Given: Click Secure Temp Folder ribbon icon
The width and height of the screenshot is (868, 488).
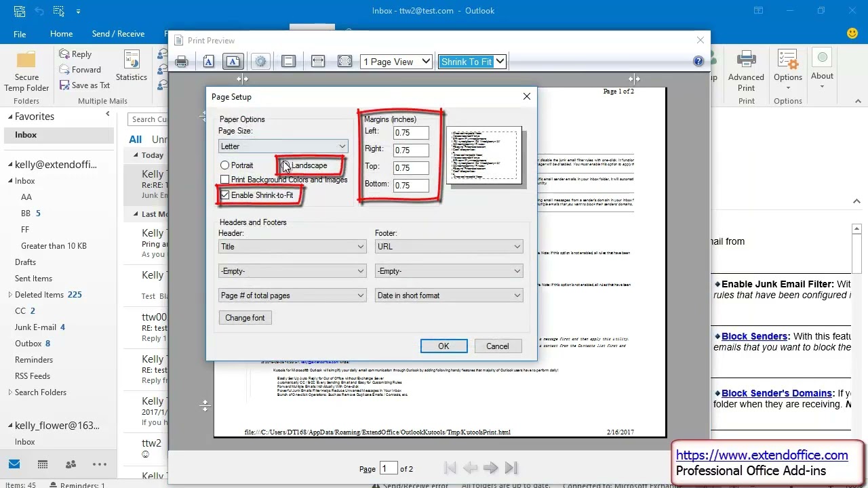Looking at the screenshot, I should (x=26, y=70).
